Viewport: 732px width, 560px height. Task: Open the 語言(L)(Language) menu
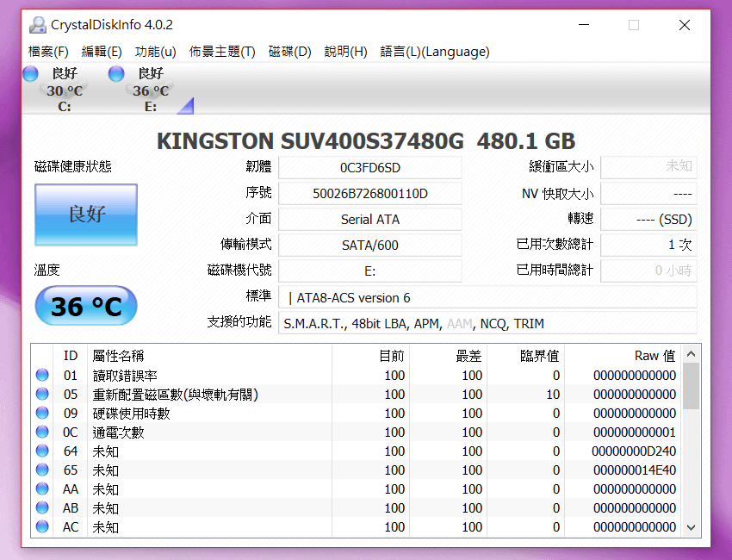[x=435, y=52]
